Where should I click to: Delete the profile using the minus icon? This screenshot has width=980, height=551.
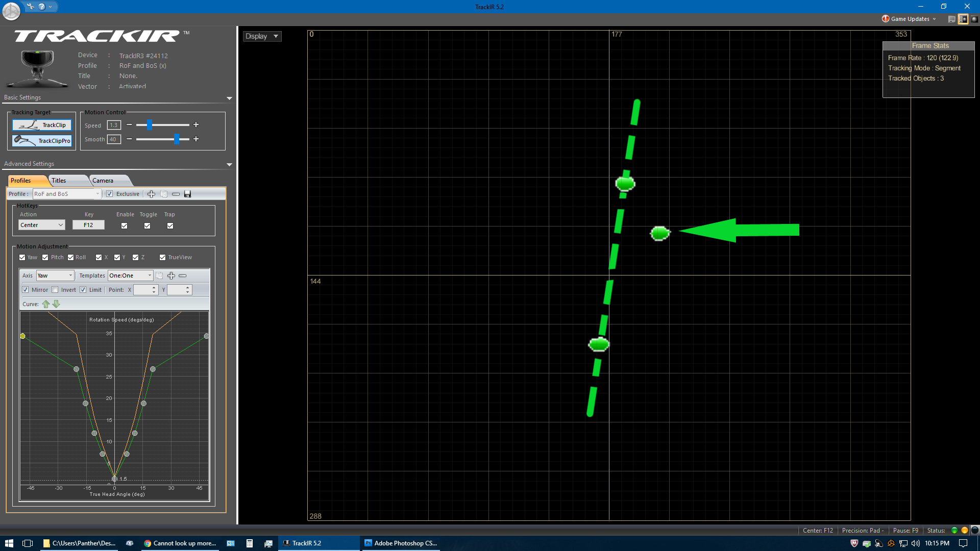176,194
